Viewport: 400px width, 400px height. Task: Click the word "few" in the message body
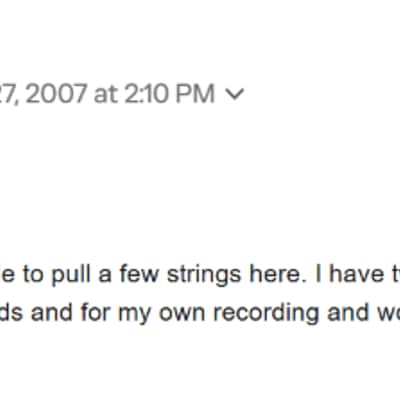(139, 274)
